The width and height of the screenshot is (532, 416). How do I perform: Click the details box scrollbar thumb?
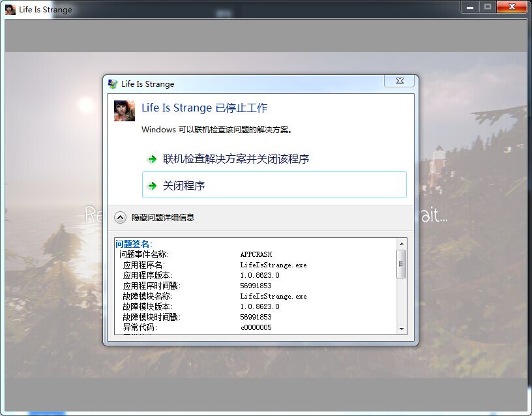pos(402,264)
